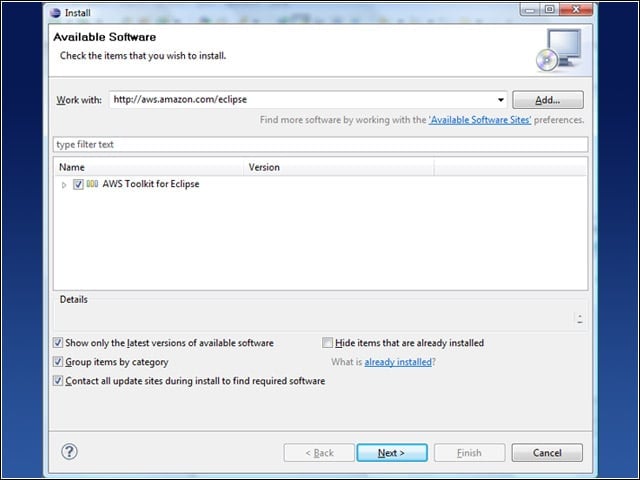The height and width of the screenshot is (480, 640).
Task: Enable Hide items that are already installed
Action: pos(327,342)
